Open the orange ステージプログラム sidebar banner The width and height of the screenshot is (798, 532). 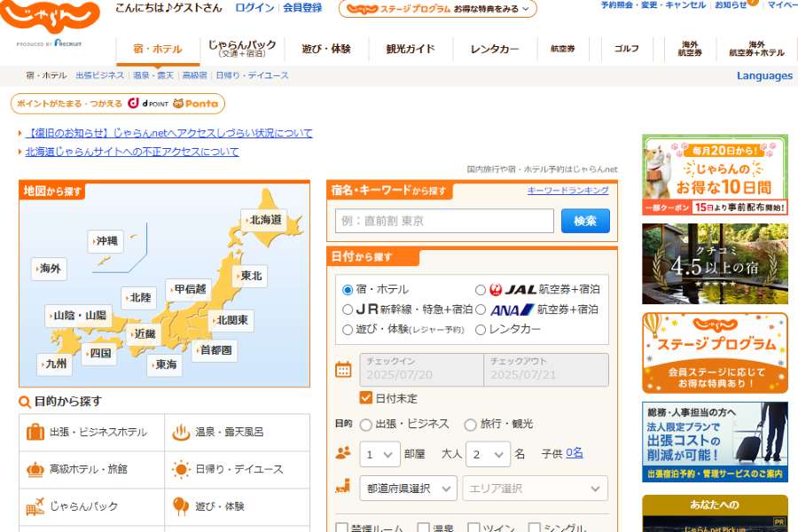pos(715,353)
